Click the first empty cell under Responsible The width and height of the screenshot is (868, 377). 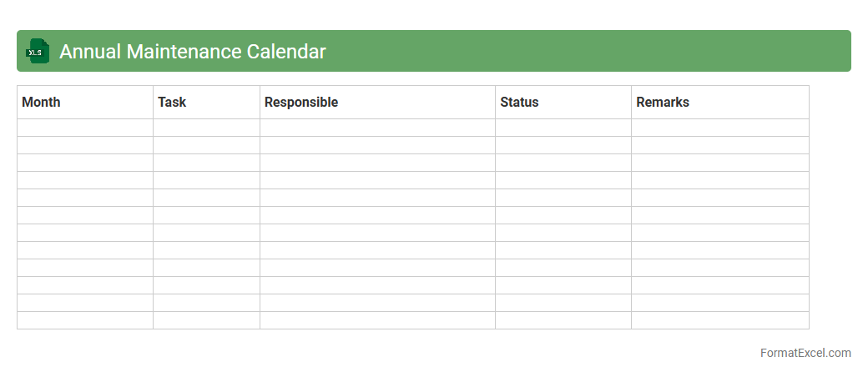(x=377, y=128)
